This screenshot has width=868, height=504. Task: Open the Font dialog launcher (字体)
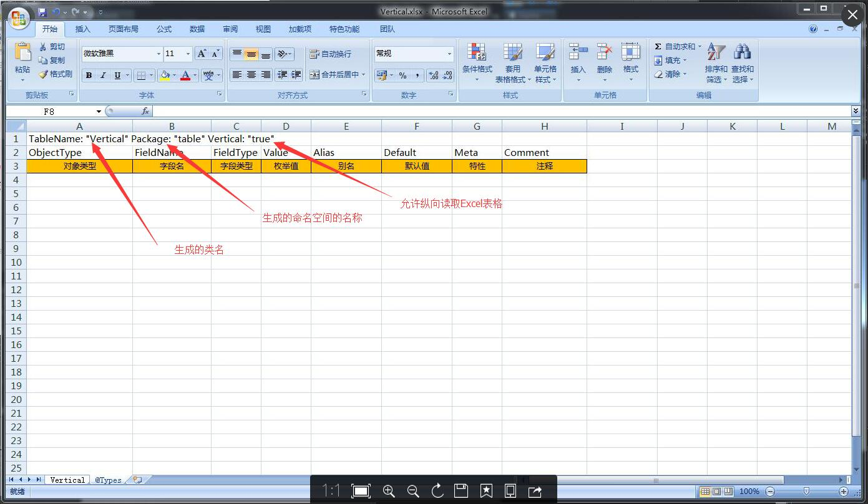pos(219,94)
